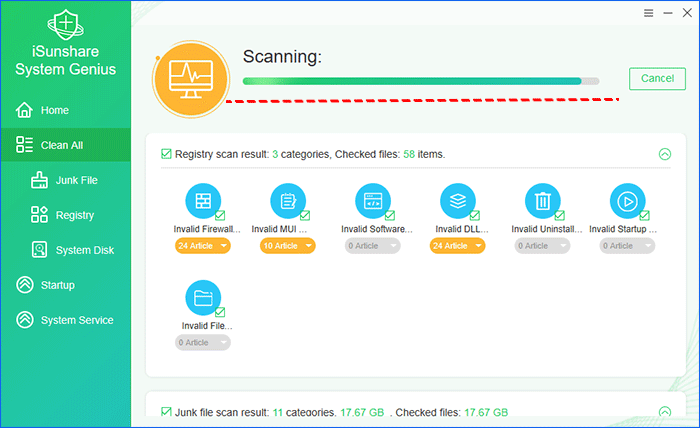Click the Scanning: heading text

pyautogui.click(x=282, y=57)
